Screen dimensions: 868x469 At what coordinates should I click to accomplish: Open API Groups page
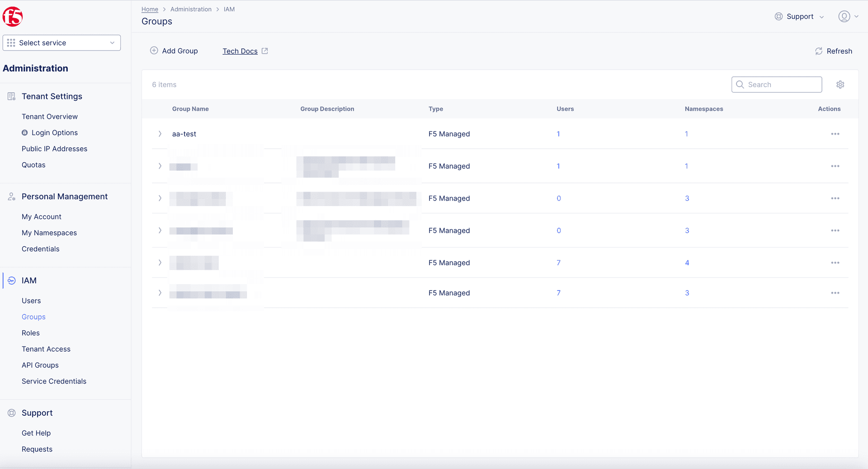(40, 365)
